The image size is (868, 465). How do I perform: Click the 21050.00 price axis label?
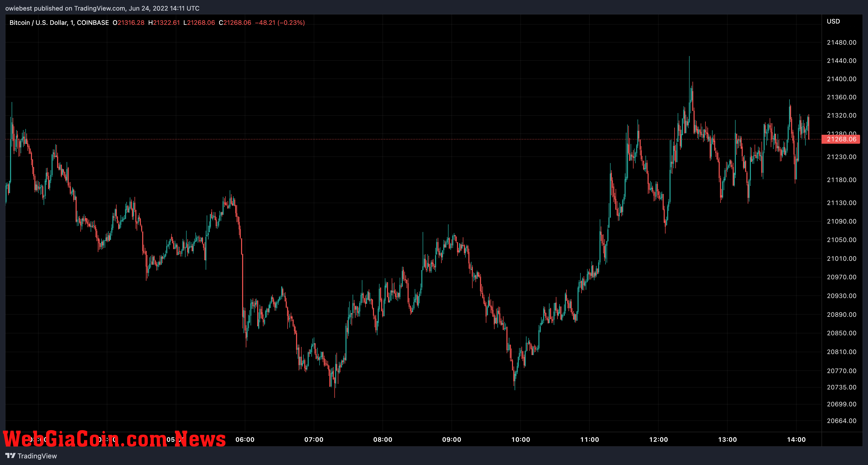841,240
